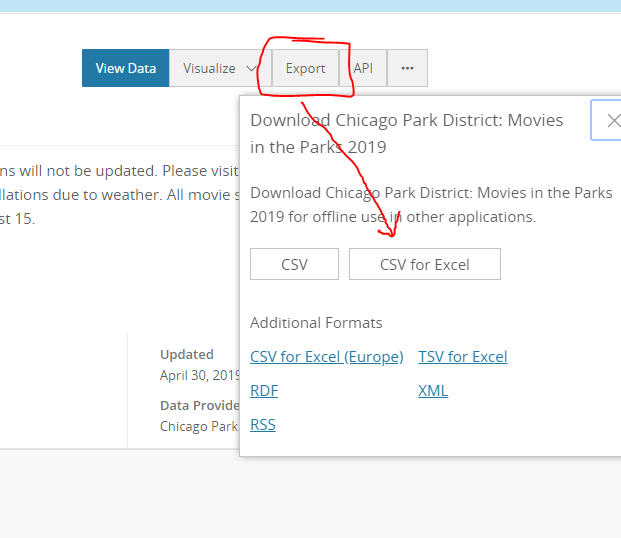Click the CSV for Excel (Europe) link
This screenshot has width=621, height=538.
326,357
